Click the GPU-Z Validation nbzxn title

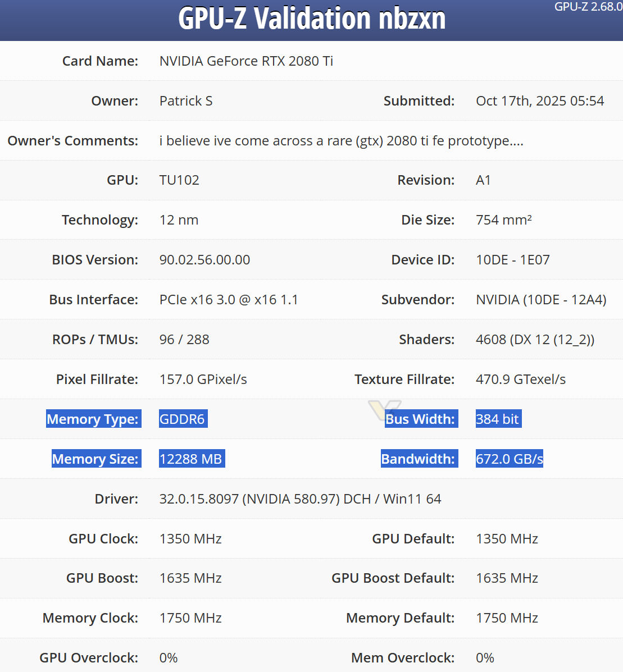[312, 19]
